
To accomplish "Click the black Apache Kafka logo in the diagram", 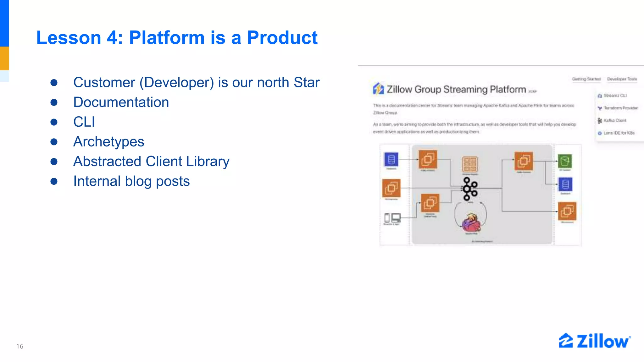I will 470,189.
